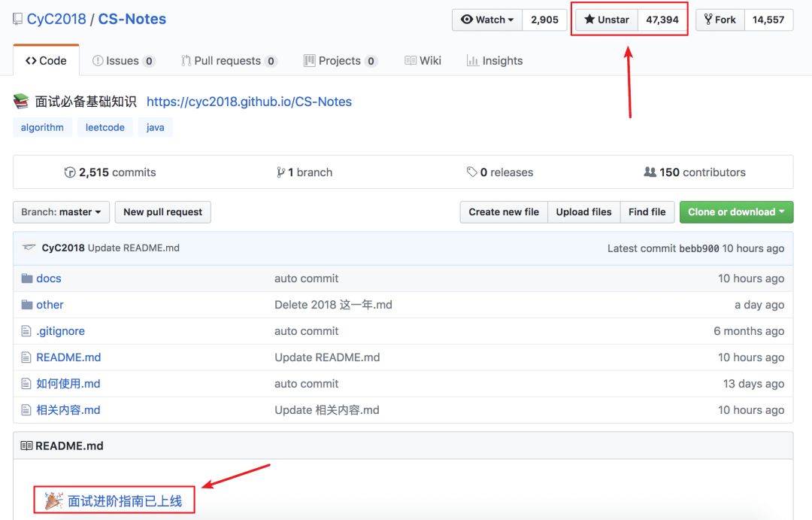Open the CyC2018 commit author link
This screenshot has height=520, width=812.
click(62, 248)
